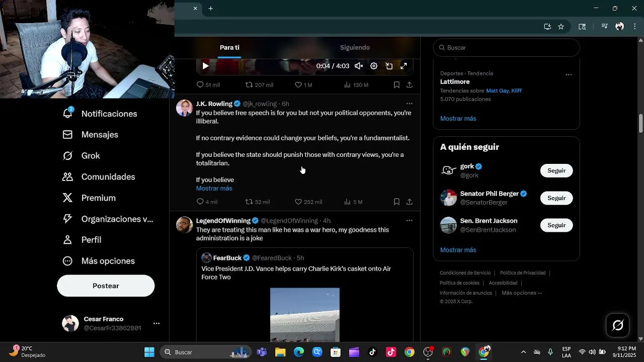644x362 pixels.
Task: Open Perfil in the sidebar
Action: tap(82, 240)
